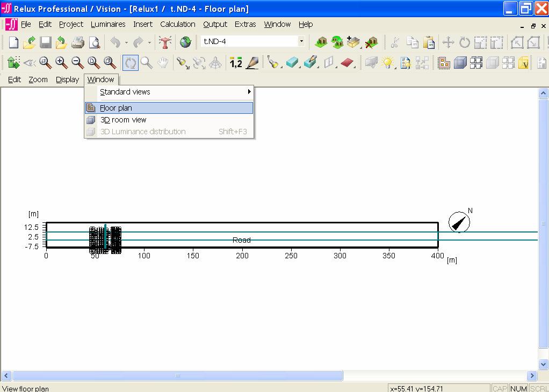Open the view's Zoom submenu
This screenshot has height=392, width=549.
(38, 79)
